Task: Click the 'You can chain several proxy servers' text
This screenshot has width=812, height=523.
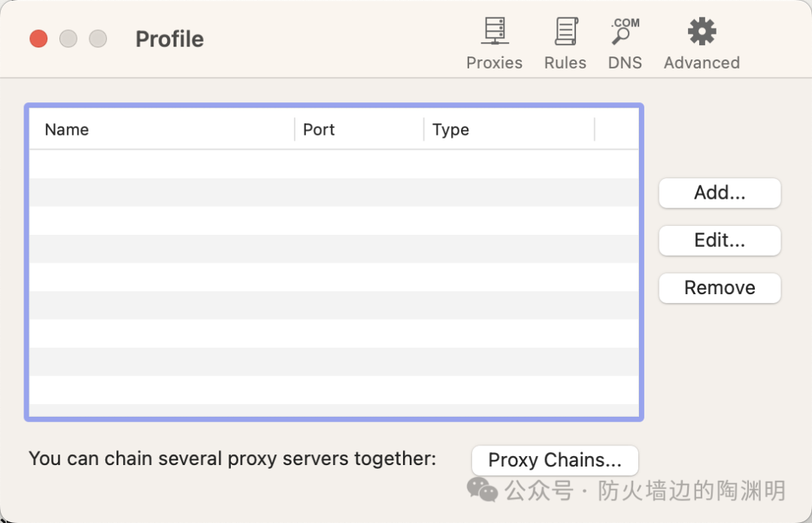Action: pos(232,458)
